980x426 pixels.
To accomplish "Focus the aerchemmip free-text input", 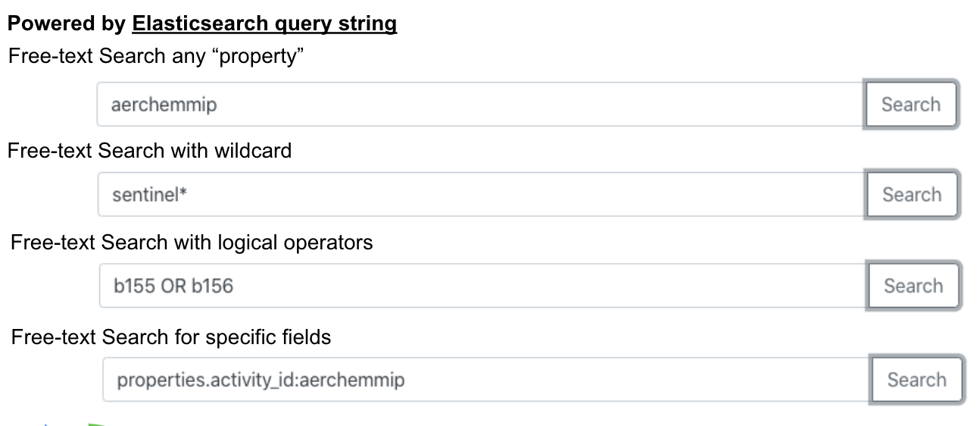I will pos(481,105).
